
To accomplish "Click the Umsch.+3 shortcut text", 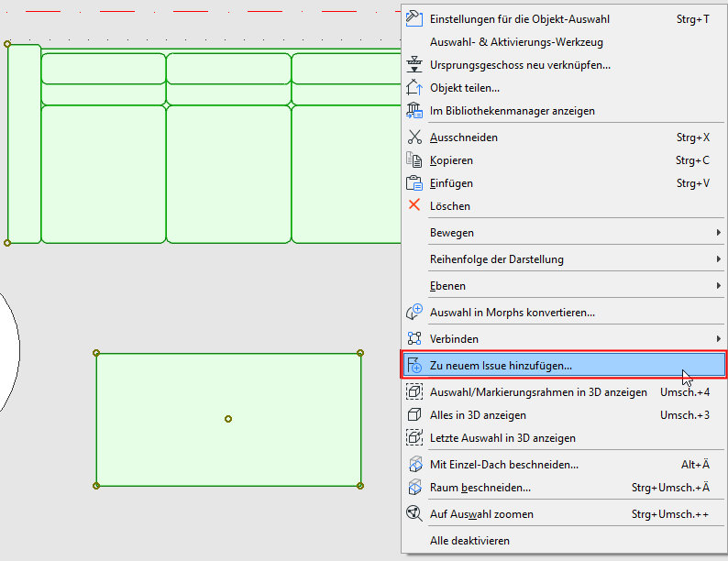I will click(685, 415).
